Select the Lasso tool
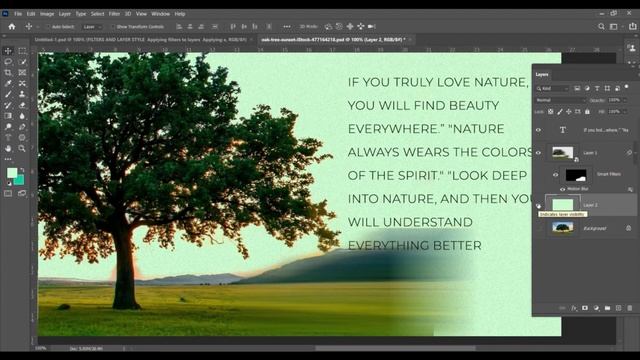640x360 pixels. tap(8, 62)
